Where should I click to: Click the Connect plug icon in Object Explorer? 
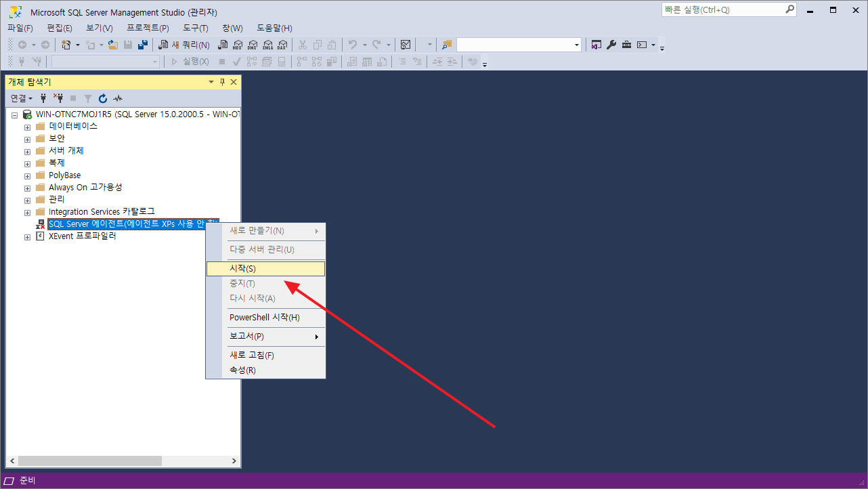point(44,98)
